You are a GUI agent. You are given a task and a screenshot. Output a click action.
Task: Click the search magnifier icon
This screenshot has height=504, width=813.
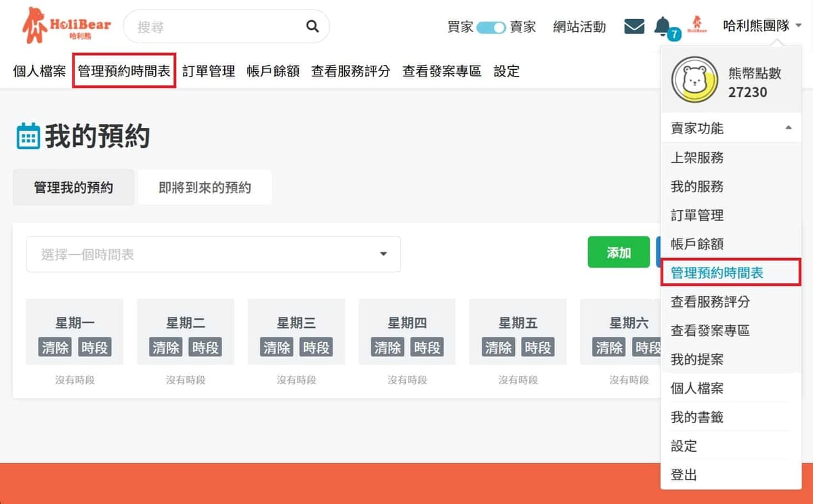pos(312,26)
